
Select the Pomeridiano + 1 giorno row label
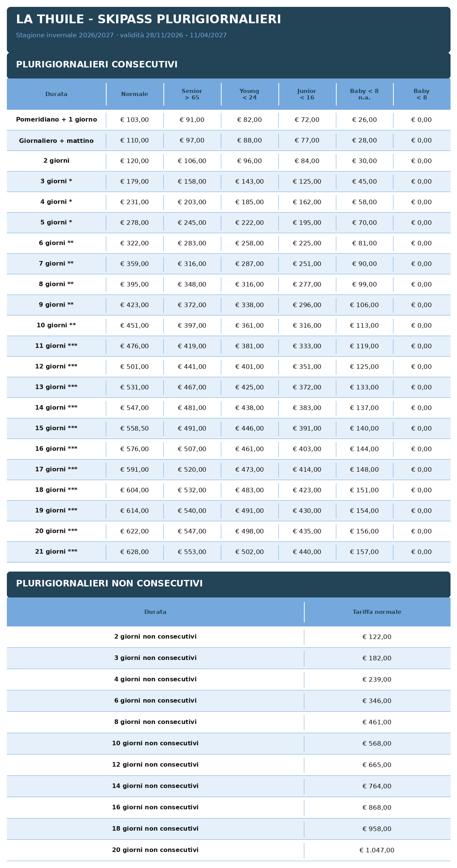56,120
